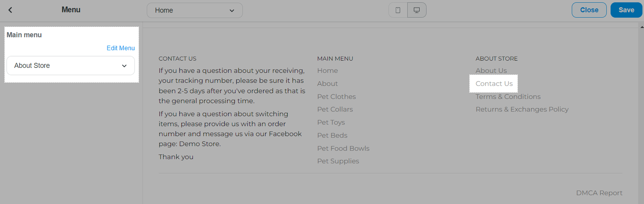Viewport: 644px width, 204px height.
Task: Click the Edit Menu link
Action: (x=121, y=48)
